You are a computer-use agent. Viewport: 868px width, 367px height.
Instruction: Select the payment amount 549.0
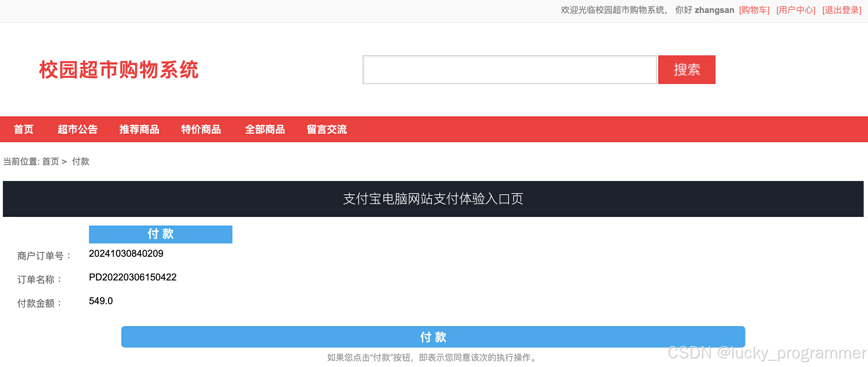(101, 301)
